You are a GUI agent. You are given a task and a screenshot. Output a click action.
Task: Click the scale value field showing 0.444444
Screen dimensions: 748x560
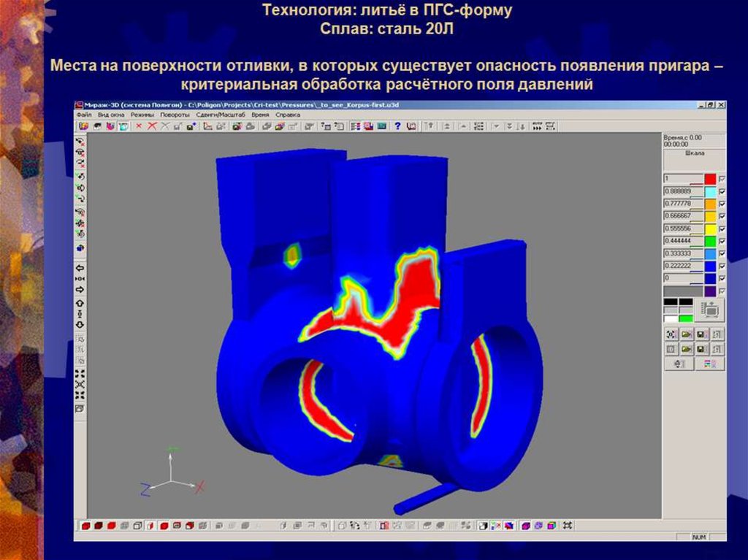point(683,241)
